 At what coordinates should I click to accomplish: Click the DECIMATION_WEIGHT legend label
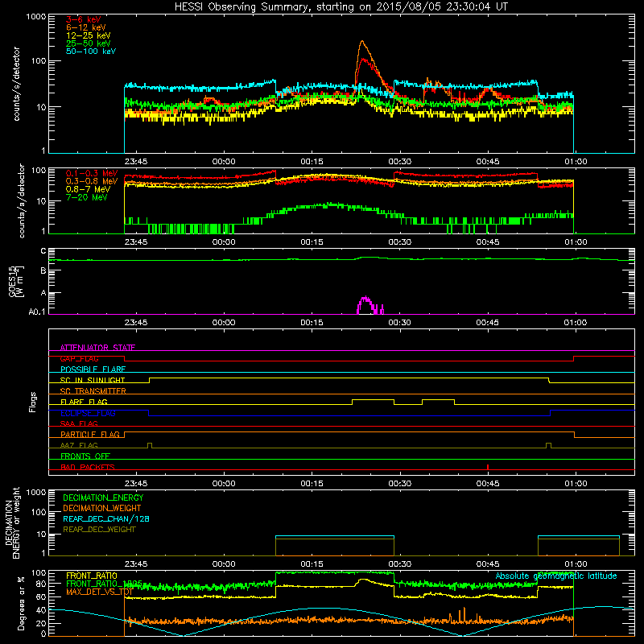[102, 508]
